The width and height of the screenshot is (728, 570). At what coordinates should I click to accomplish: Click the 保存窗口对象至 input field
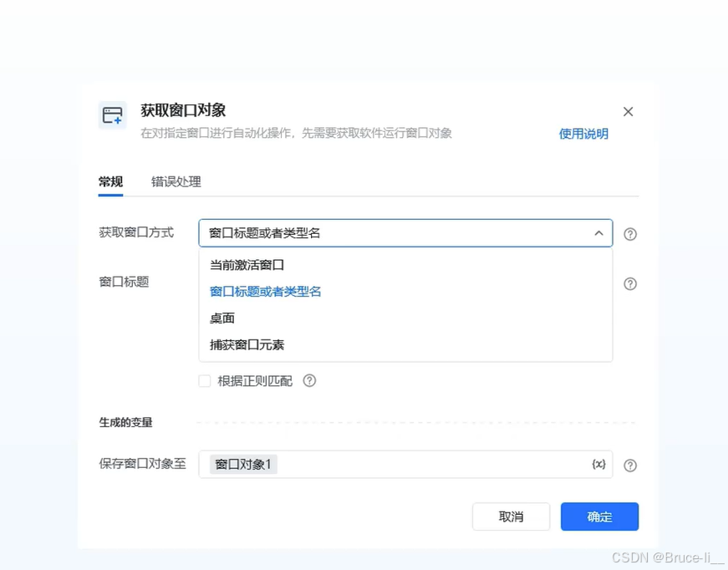point(405,464)
